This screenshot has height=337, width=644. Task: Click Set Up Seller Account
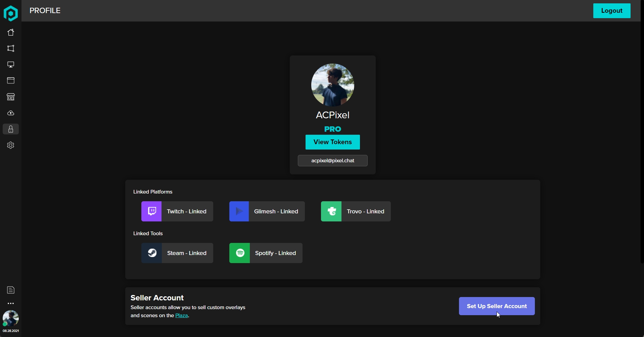coord(496,306)
